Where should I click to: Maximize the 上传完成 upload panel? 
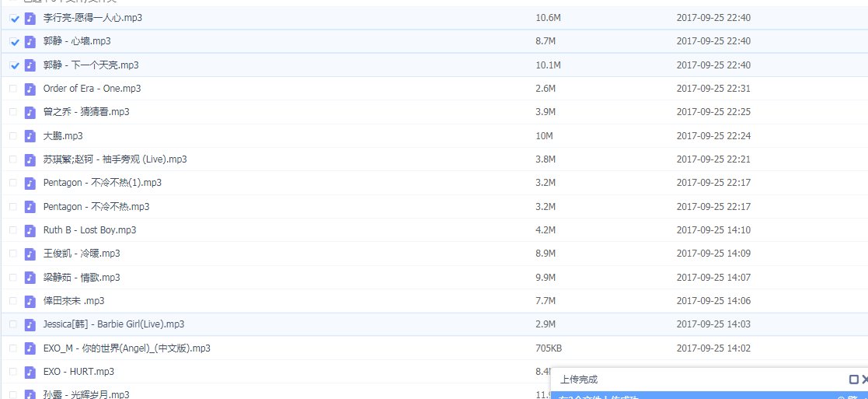pyautogui.click(x=853, y=380)
